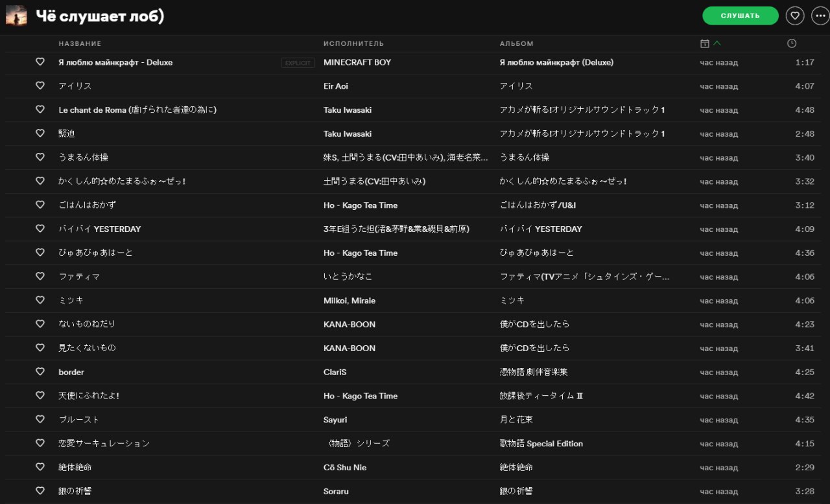Click heart icon for 天使にふれたよ! track
This screenshot has height=504, width=830.
(40, 396)
